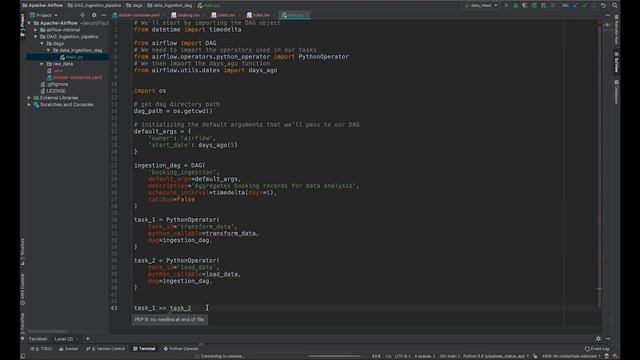Expand the raw_data folder

tap(42, 64)
